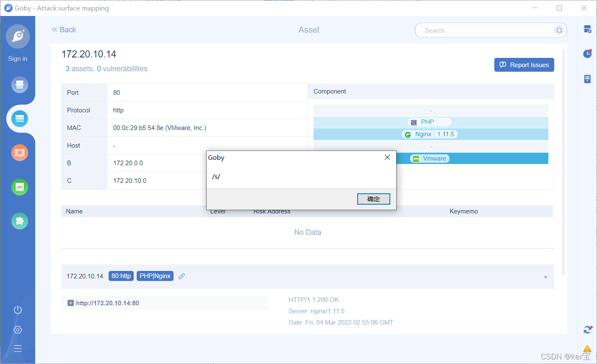
Task: Minimize the Goby window
Action: click(x=535, y=8)
